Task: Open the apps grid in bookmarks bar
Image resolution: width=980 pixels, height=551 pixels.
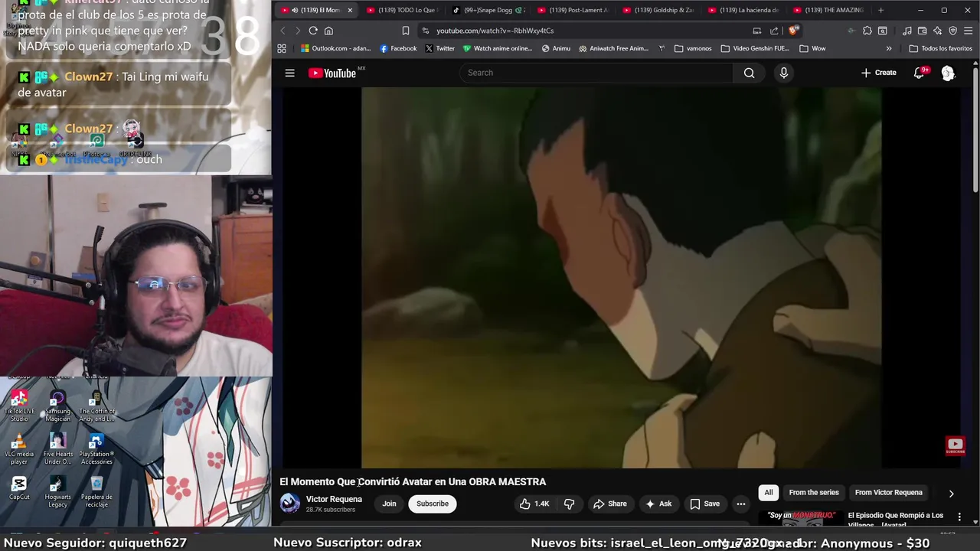Action: (282, 48)
